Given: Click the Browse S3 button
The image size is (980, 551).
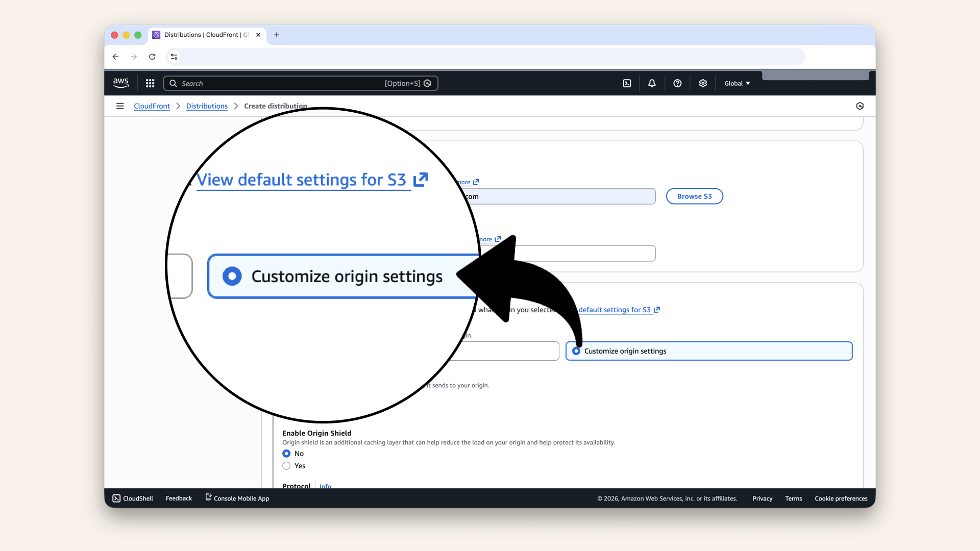Looking at the screenshot, I should pyautogui.click(x=694, y=196).
